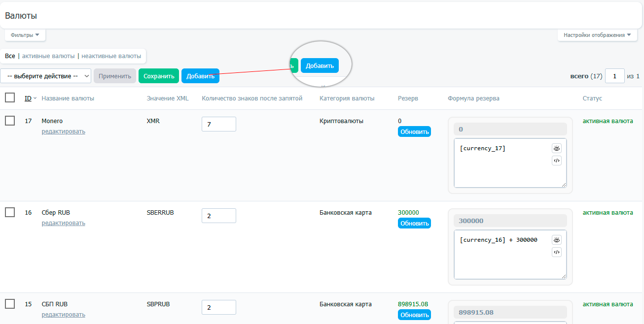Sort the table by ID column

(28, 98)
